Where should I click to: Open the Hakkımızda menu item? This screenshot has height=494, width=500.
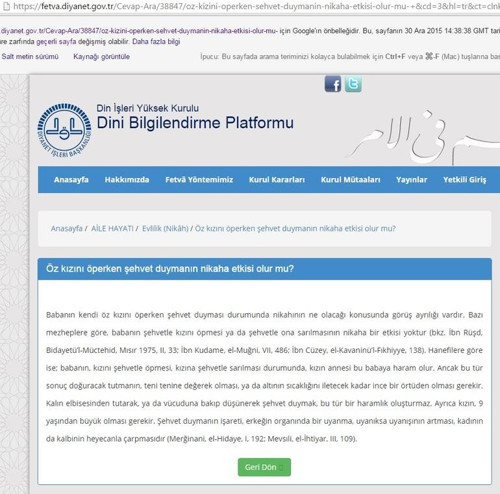pyautogui.click(x=127, y=180)
